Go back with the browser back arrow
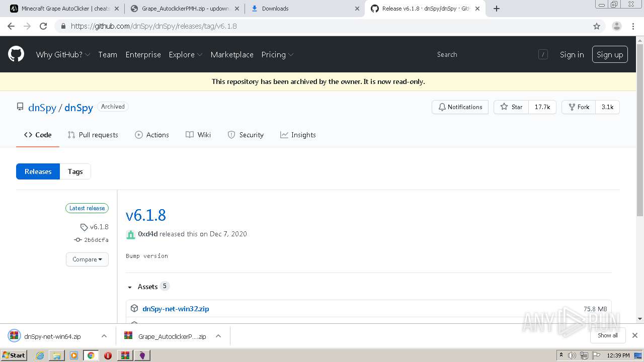Viewport: 644px width, 362px height. tap(11, 26)
